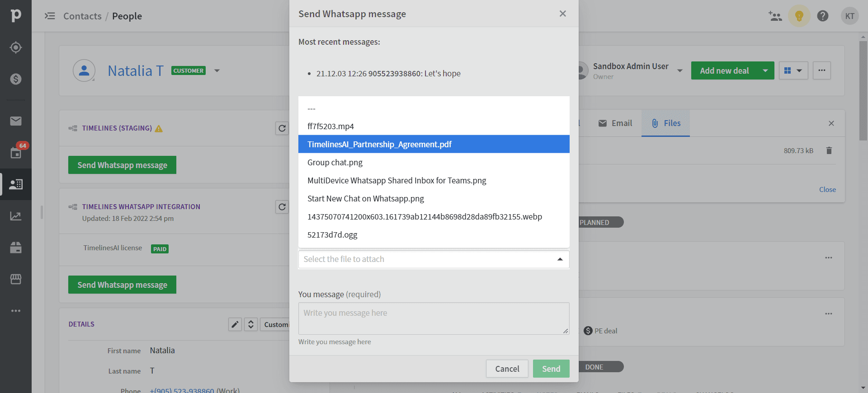Open the chart reports sidebar icon
868x393 pixels.
pyautogui.click(x=16, y=216)
